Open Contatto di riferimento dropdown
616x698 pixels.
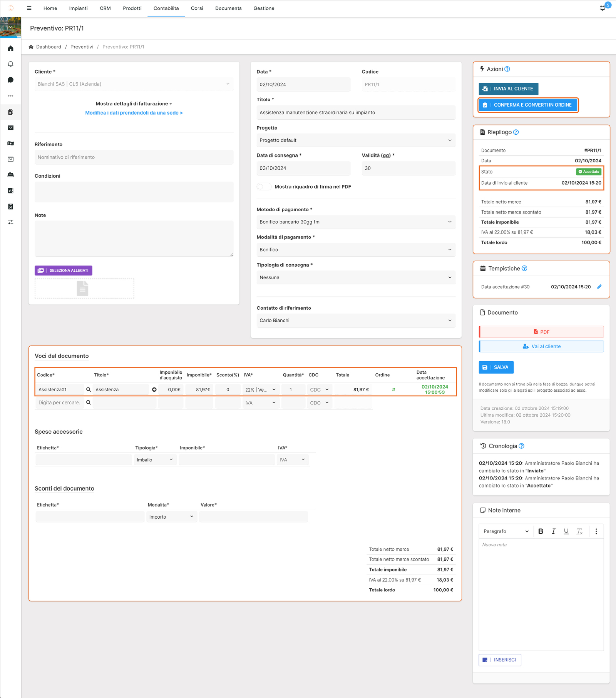click(x=355, y=321)
